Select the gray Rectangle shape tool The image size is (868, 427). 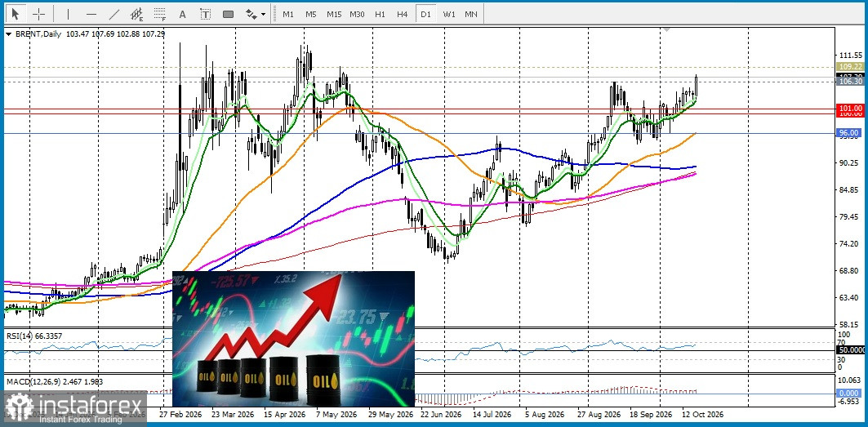click(228, 14)
